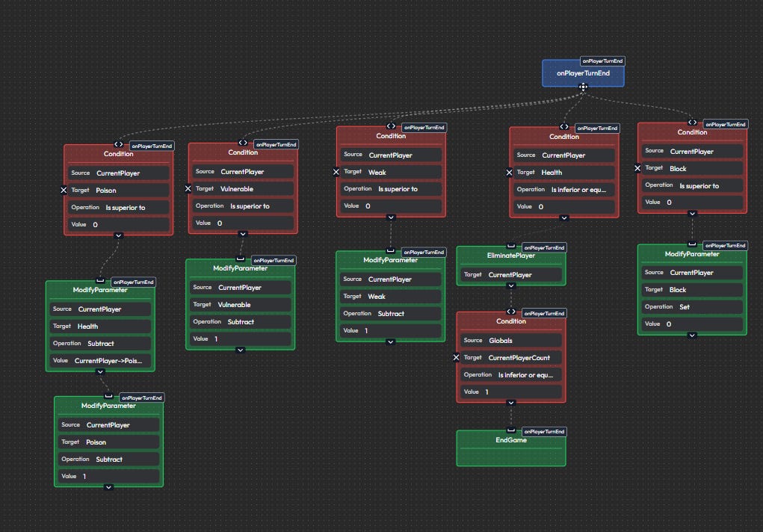Screen dimensions: 763x532
Task: Open the Operation Subtract field on Health ModifyParameter
Action: 100,343
